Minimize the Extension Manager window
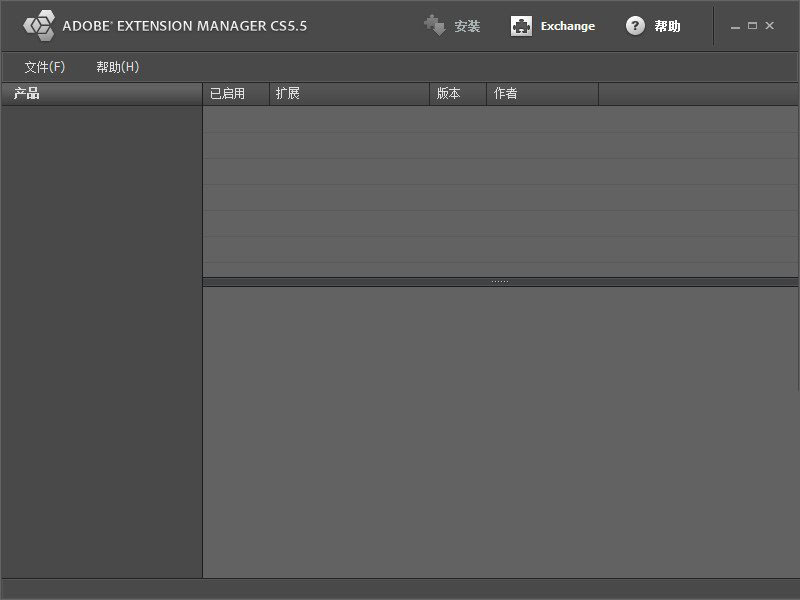800x600 pixels. 736,27
